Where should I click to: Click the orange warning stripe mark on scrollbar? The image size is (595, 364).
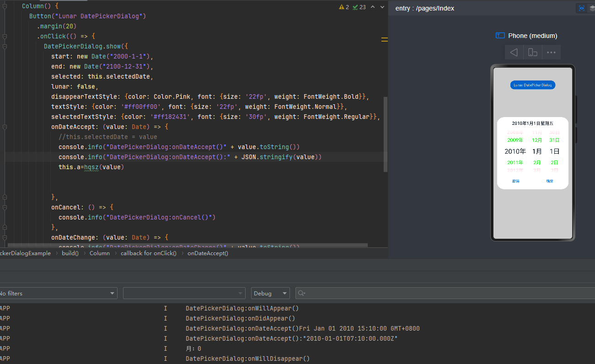385,40
